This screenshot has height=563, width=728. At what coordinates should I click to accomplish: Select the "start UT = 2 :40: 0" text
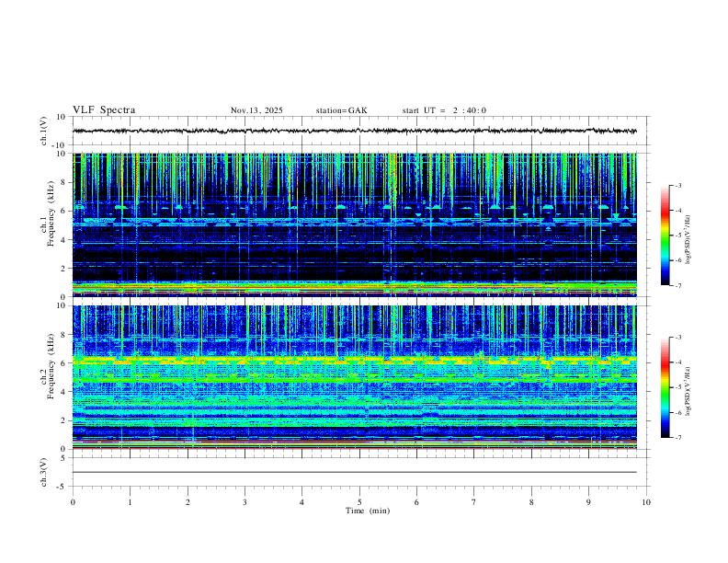[444, 110]
